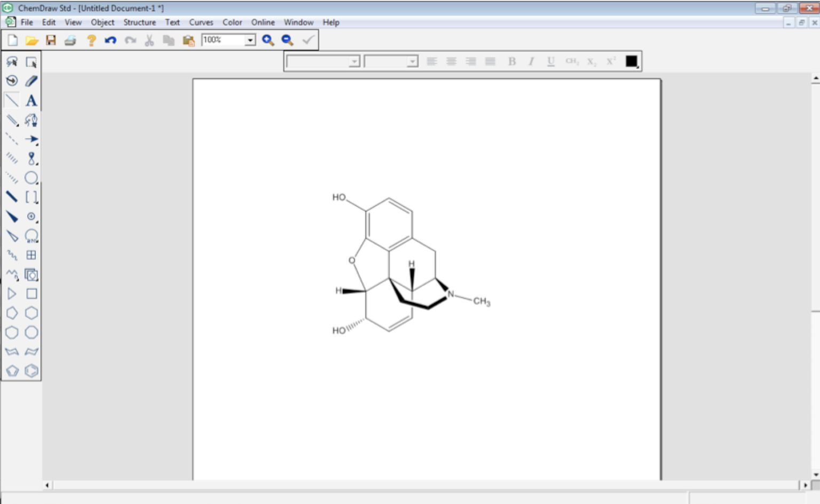Toggle bold text formatting

pos(511,61)
